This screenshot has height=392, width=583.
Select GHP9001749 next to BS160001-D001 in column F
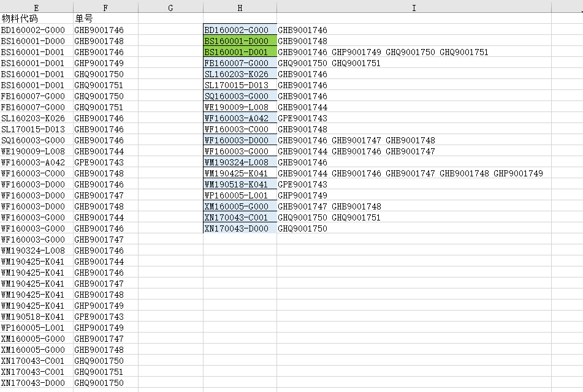pyautogui.click(x=105, y=63)
